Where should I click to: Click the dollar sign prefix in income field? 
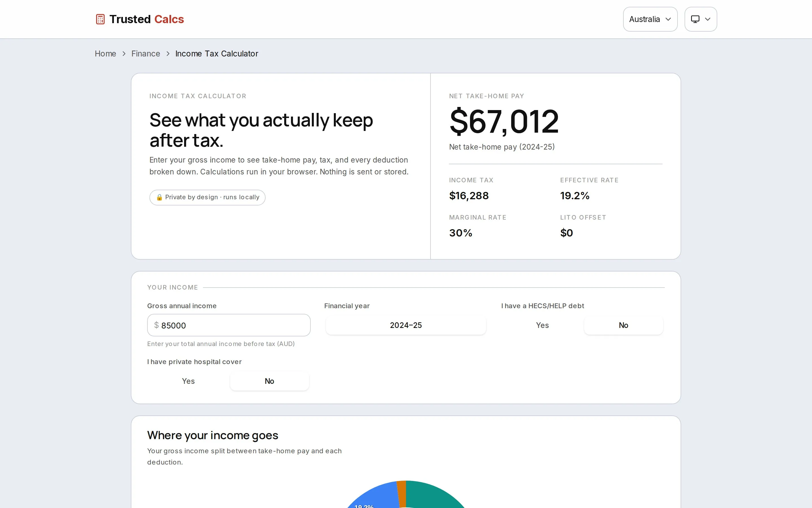click(156, 325)
